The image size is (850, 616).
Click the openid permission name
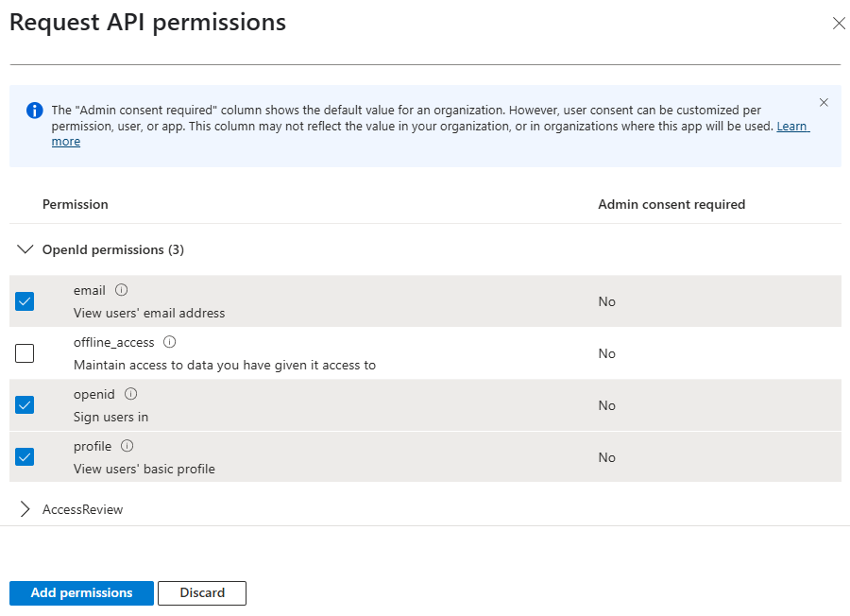point(94,394)
